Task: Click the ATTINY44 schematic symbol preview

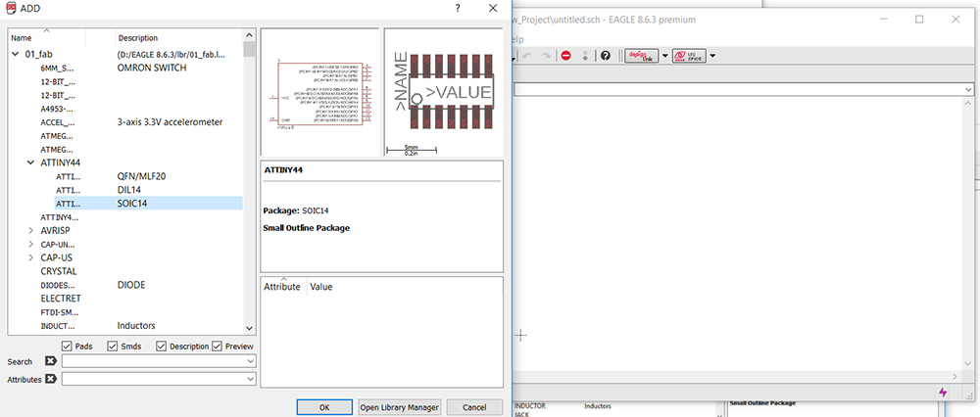Action: [x=320, y=92]
